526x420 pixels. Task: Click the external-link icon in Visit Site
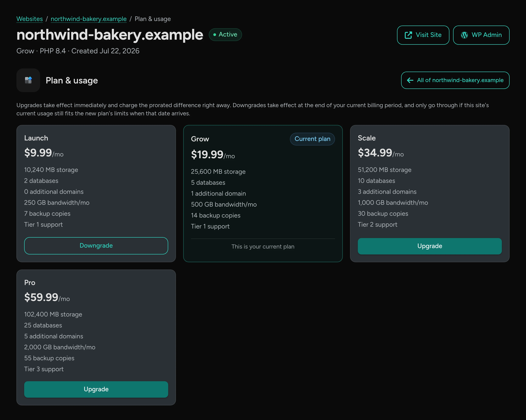pyautogui.click(x=408, y=35)
